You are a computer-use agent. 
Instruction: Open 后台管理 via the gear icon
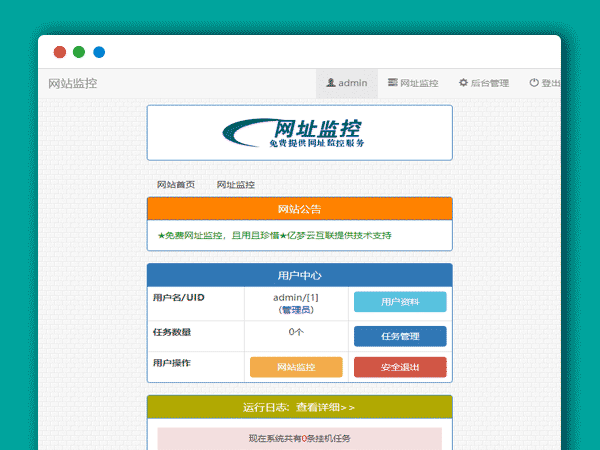click(463, 83)
